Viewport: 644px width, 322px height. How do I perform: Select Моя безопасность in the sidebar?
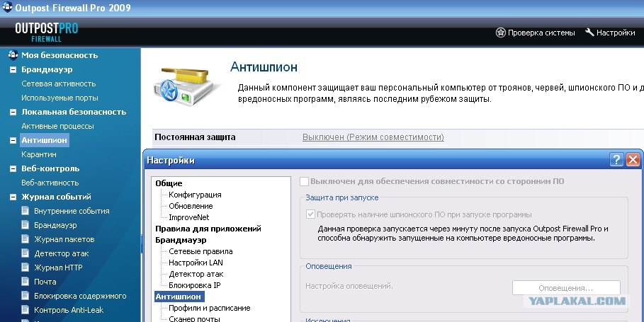[60, 55]
